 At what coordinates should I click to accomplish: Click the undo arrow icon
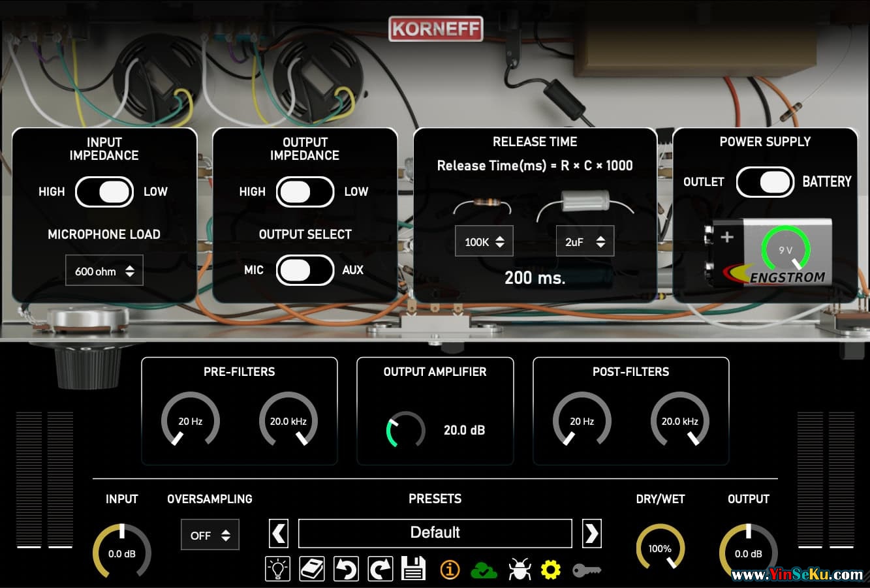(x=346, y=569)
